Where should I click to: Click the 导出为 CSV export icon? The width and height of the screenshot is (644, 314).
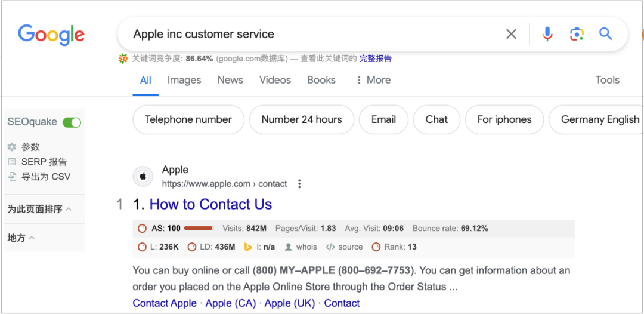[x=12, y=177]
